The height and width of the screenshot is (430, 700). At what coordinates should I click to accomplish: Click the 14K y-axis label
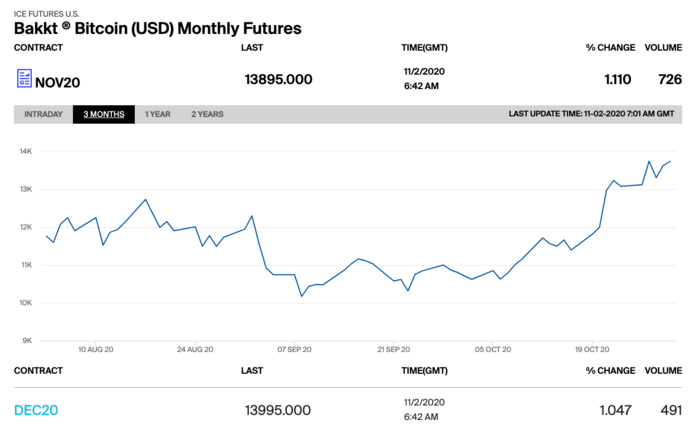tap(25, 151)
